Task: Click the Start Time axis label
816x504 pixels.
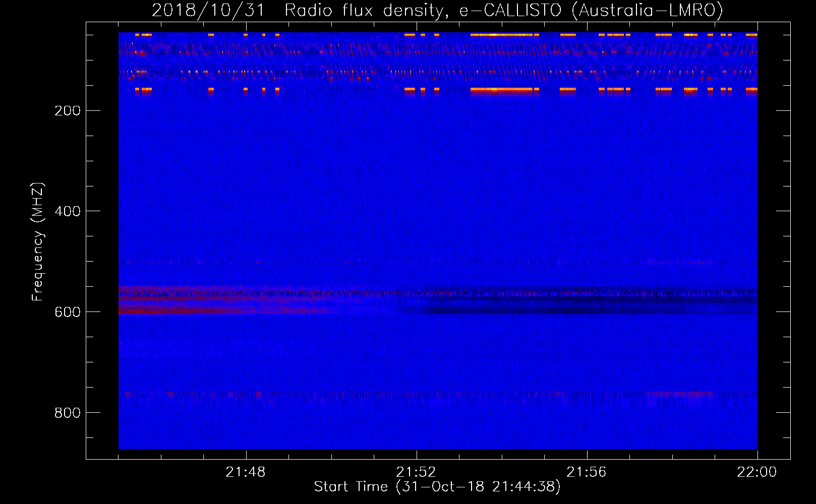Action: pos(437,487)
